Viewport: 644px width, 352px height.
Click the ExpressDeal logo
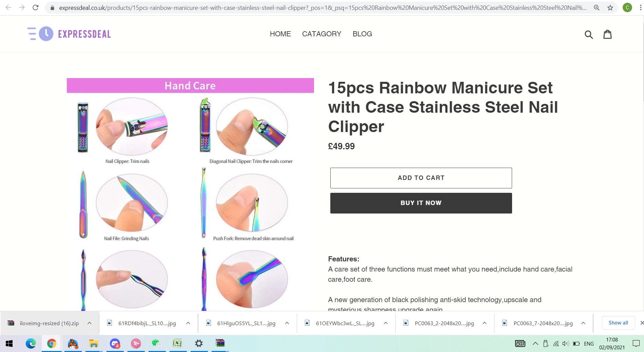click(x=69, y=34)
